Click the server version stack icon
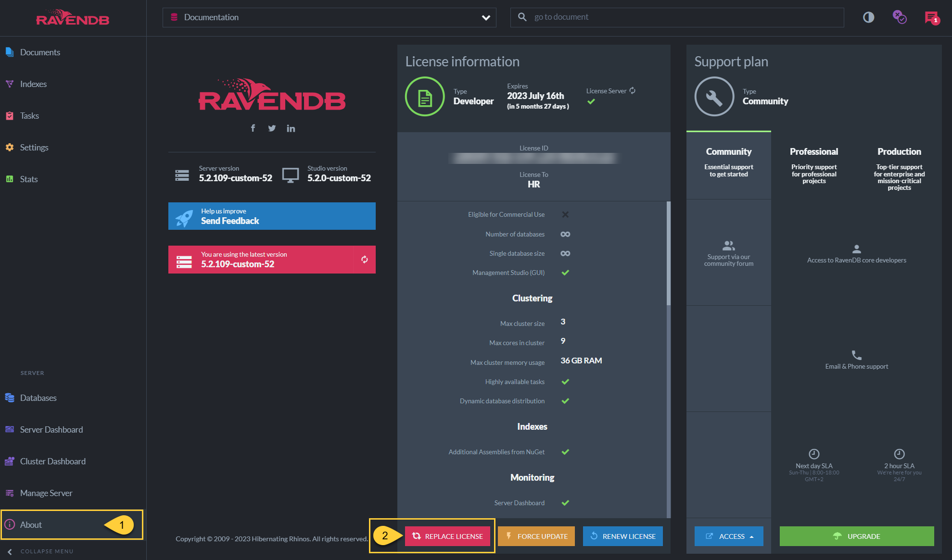 point(182,175)
